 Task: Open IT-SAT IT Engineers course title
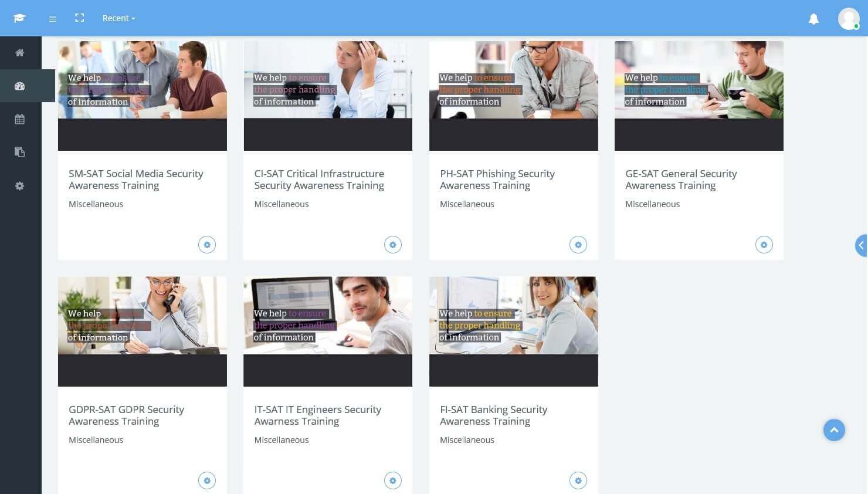coord(317,415)
